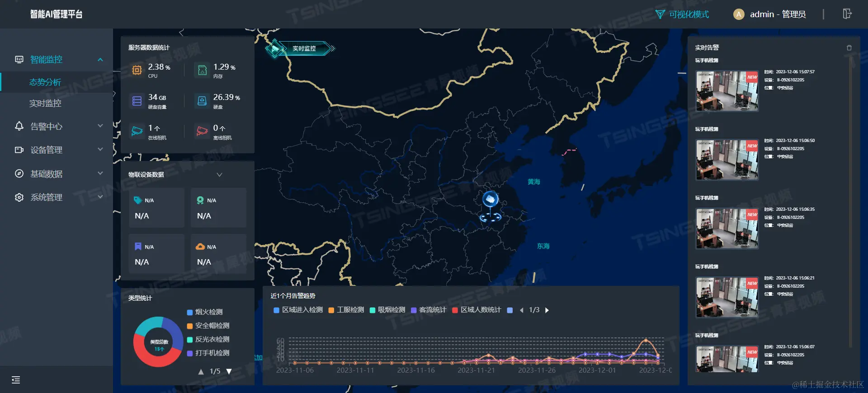Click the purple bookmark icon in 物联设备数据

[x=138, y=246]
